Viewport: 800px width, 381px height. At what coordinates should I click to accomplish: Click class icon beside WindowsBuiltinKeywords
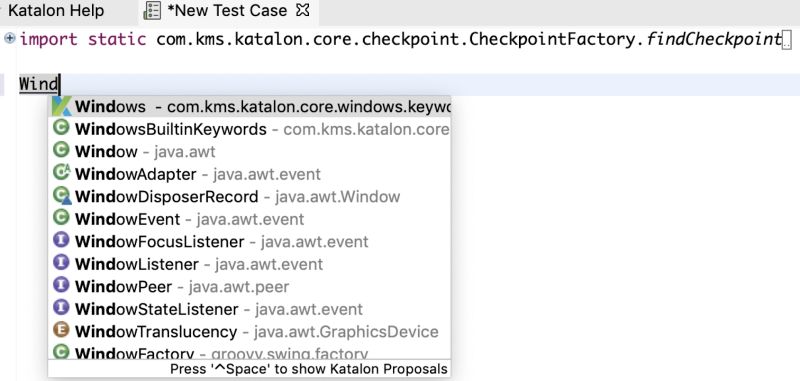pos(61,128)
